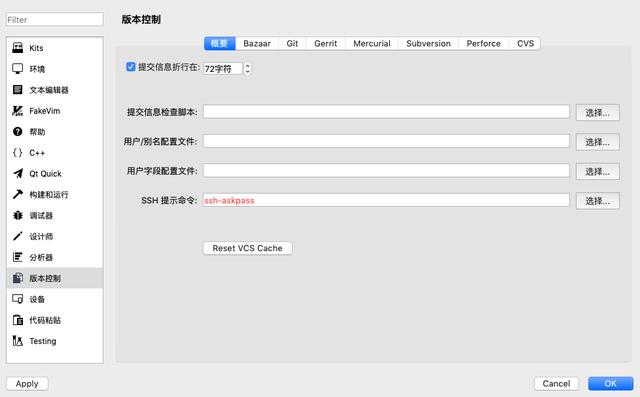Click the Apply button
The image size is (640, 397).
click(x=27, y=384)
